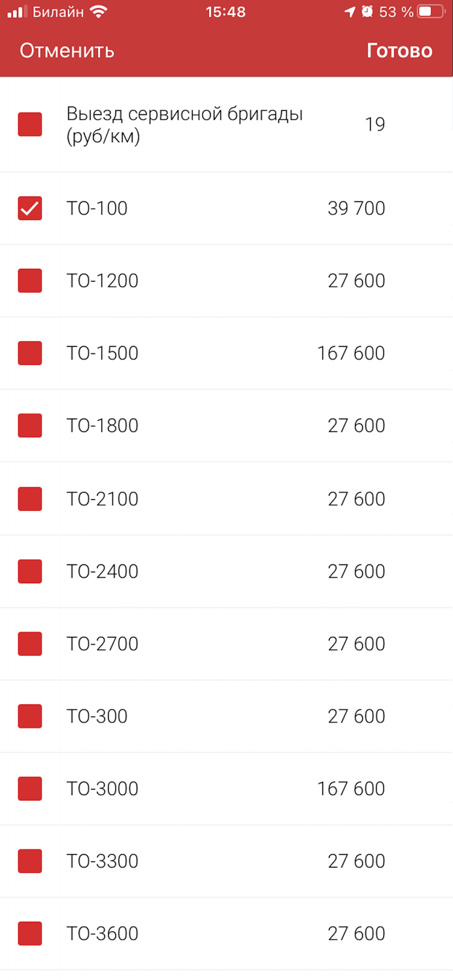The width and height of the screenshot is (453, 980).
Task: Enable the ТО-300 checkbox
Action: click(x=30, y=717)
